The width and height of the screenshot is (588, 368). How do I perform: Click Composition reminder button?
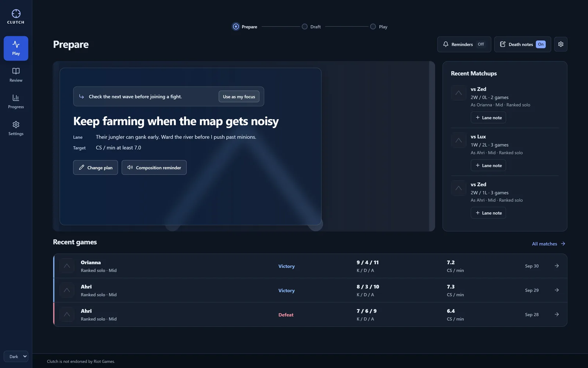154,167
